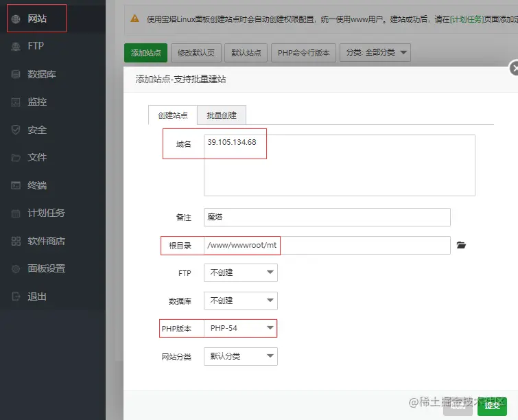Image resolution: width=518 pixels, height=420 pixels.
Task: Switch to the 批量创建 tab
Action: point(222,115)
